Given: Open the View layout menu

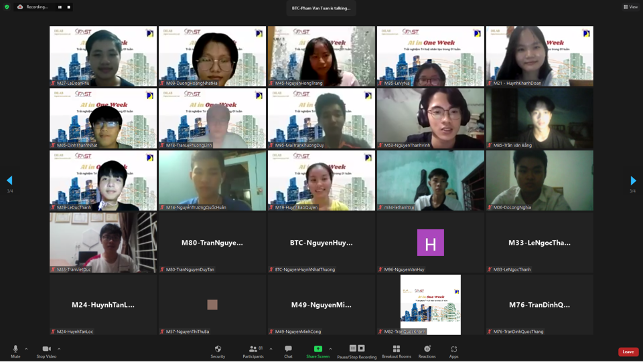Looking at the screenshot, I should point(631,7).
